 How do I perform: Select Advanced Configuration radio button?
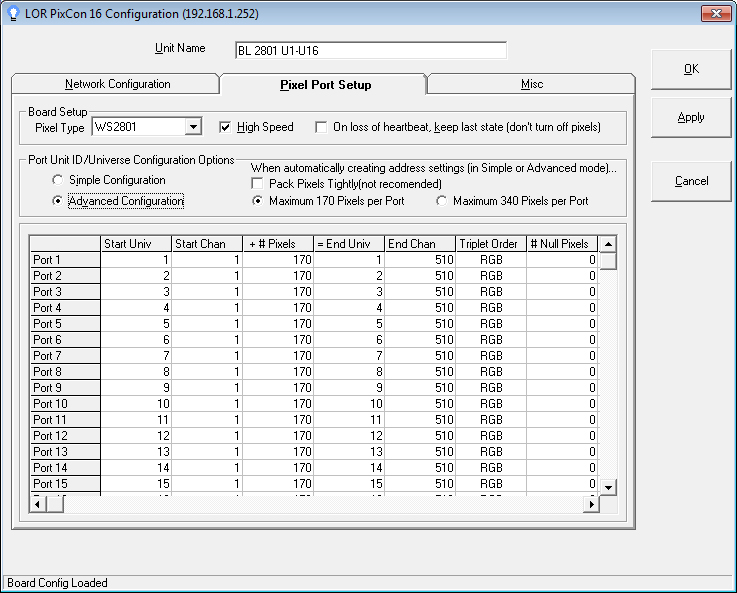coord(58,201)
